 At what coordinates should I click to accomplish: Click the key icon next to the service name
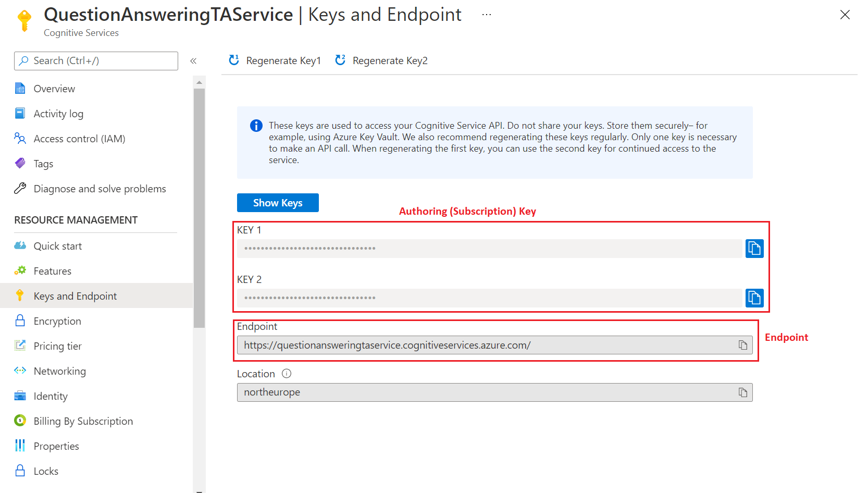(x=23, y=20)
